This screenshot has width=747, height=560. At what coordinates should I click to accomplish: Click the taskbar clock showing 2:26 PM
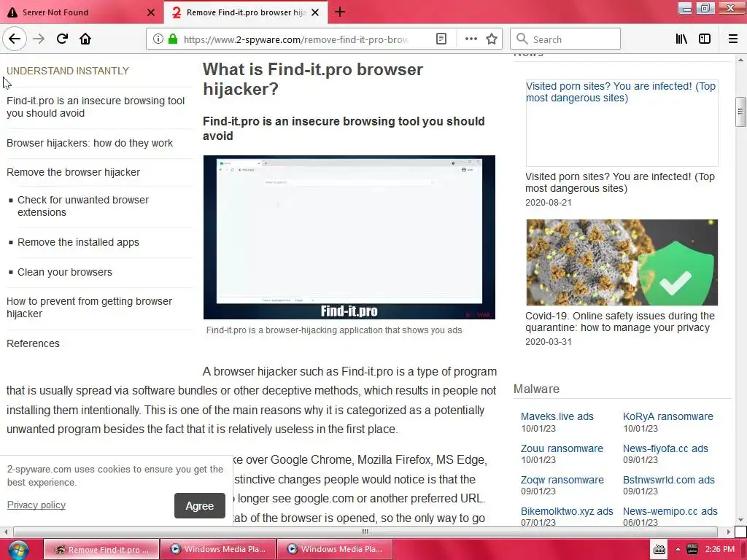click(720, 549)
